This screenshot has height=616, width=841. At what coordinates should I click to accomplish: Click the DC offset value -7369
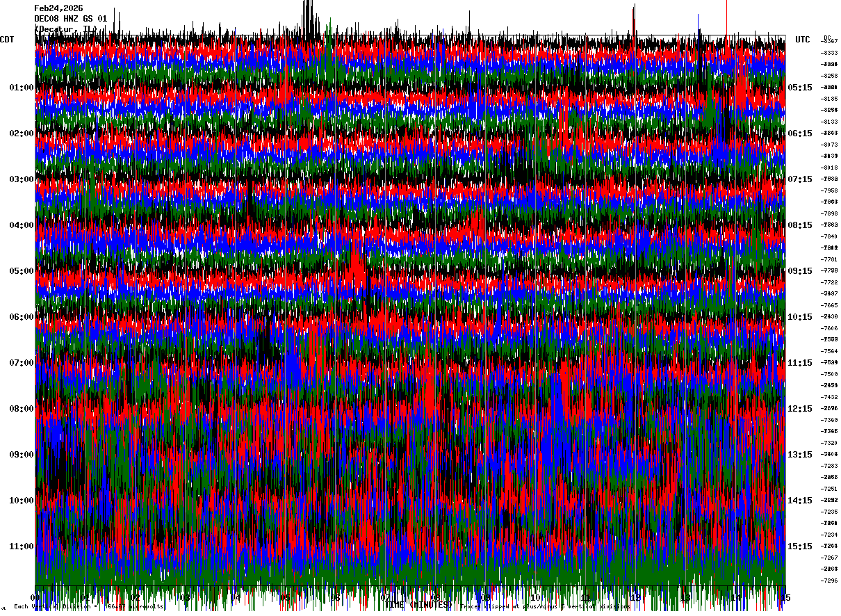(x=830, y=420)
